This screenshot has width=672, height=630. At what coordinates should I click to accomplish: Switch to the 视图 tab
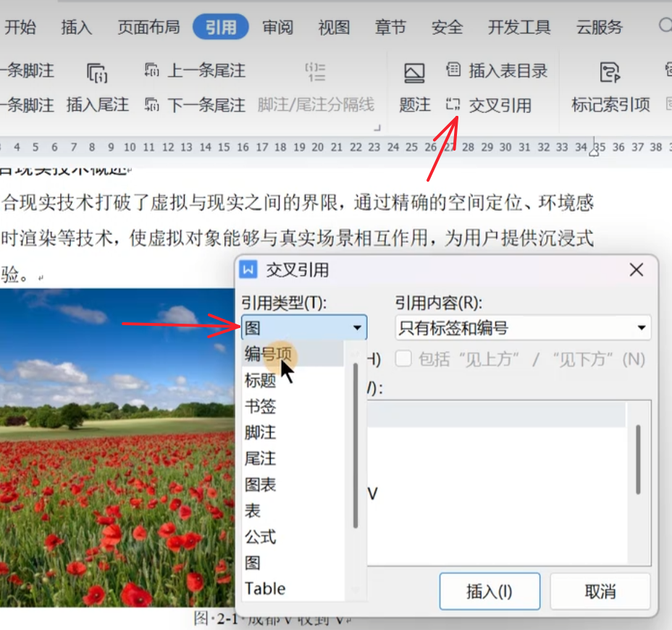[334, 28]
